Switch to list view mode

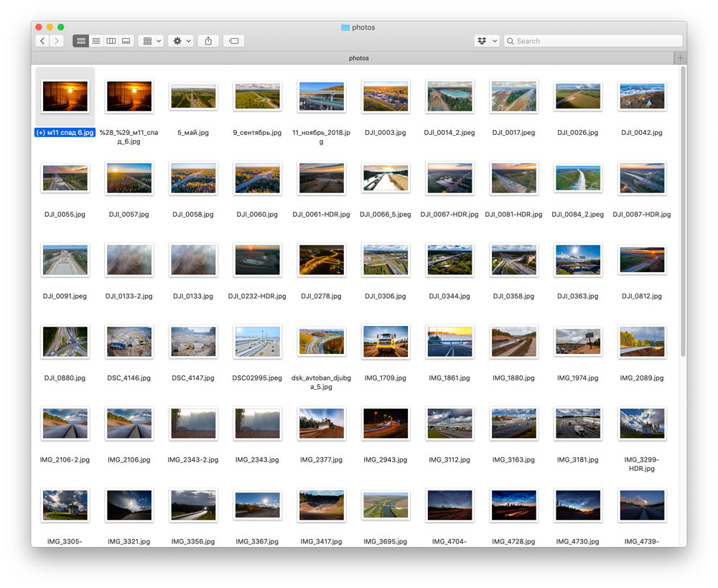click(x=96, y=41)
